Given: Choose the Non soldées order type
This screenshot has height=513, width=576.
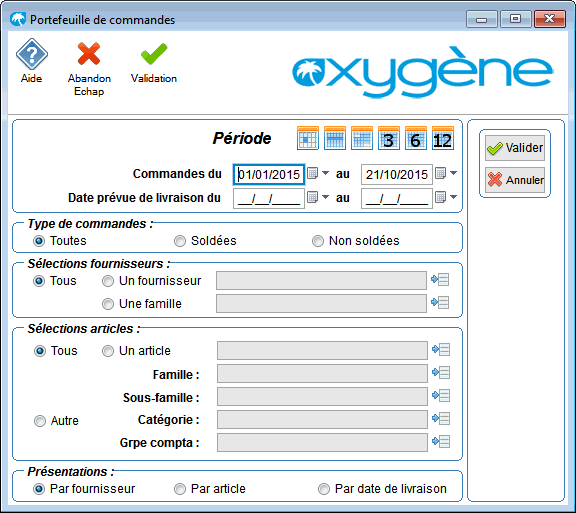Looking at the screenshot, I should point(318,241).
